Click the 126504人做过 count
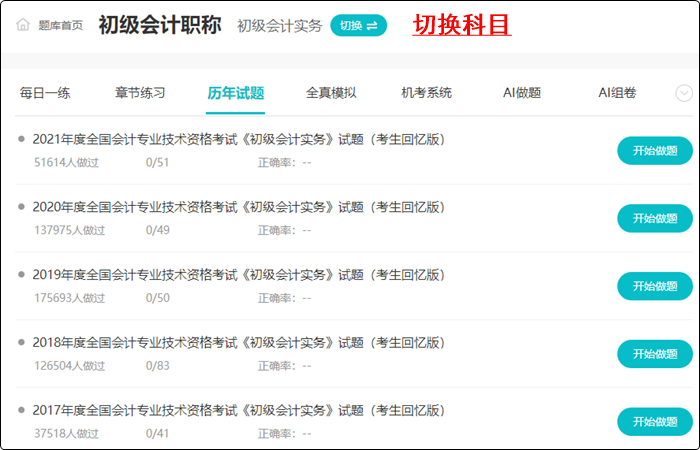Screen dimensions: 700x450 tap(69, 366)
